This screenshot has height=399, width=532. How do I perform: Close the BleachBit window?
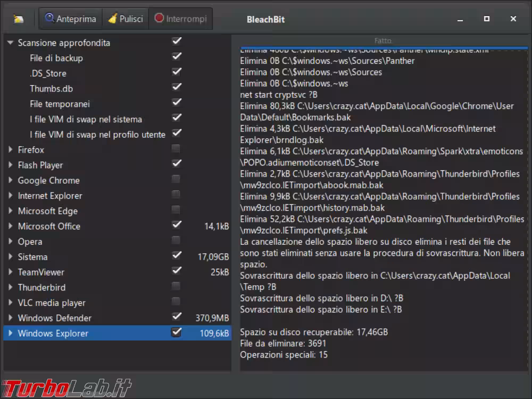pos(513,19)
